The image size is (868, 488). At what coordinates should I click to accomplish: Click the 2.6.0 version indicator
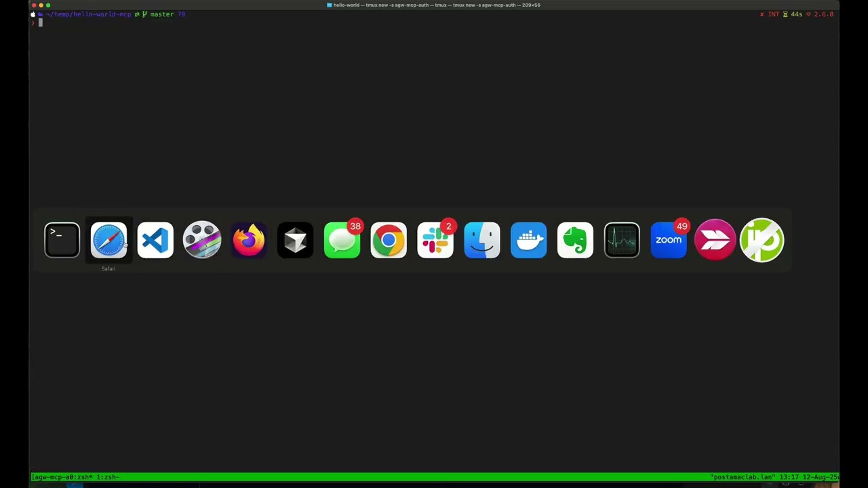click(823, 14)
